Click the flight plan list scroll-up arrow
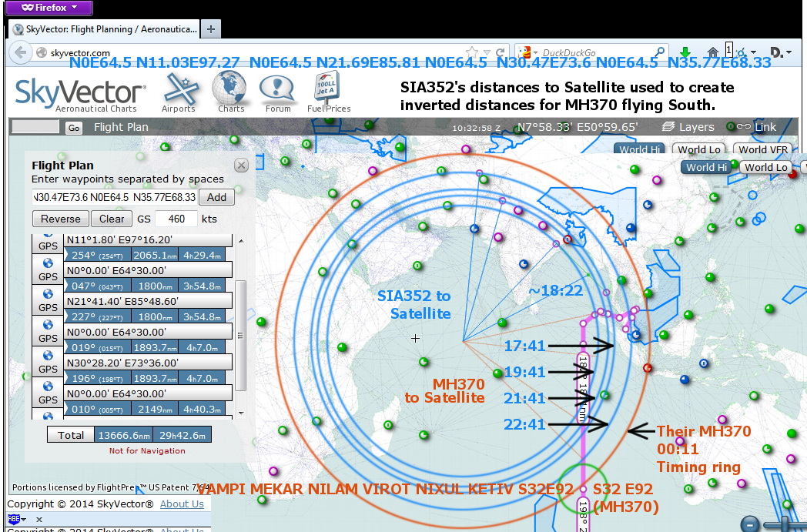This screenshot has width=807, height=532. pyautogui.click(x=240, y=240)
